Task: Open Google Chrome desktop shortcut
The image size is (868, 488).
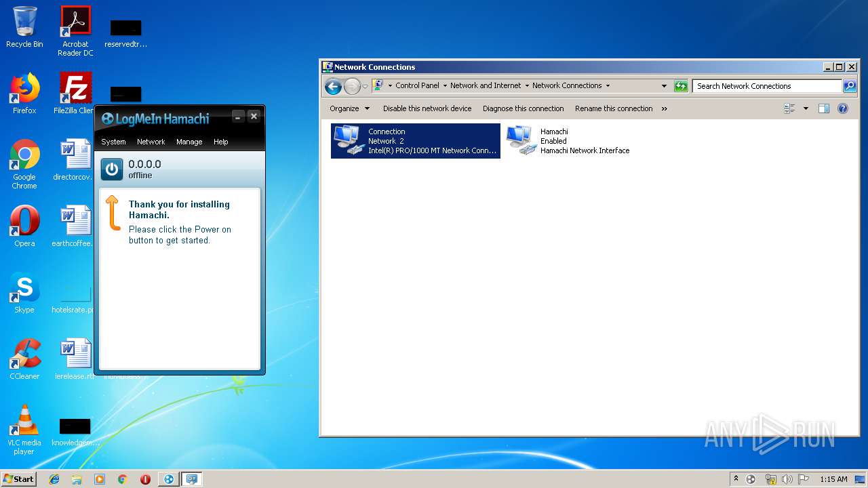Action: [24, 164]
